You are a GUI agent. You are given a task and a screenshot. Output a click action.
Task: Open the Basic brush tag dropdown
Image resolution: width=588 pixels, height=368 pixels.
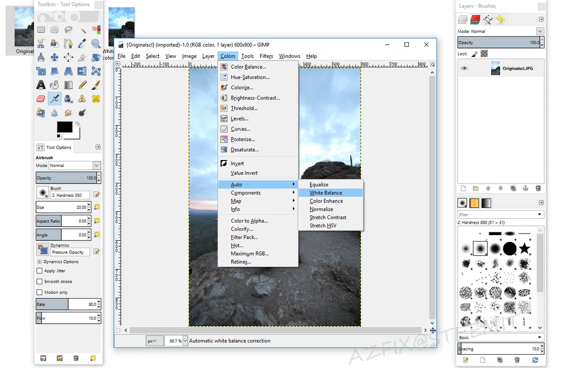point(501,338)
